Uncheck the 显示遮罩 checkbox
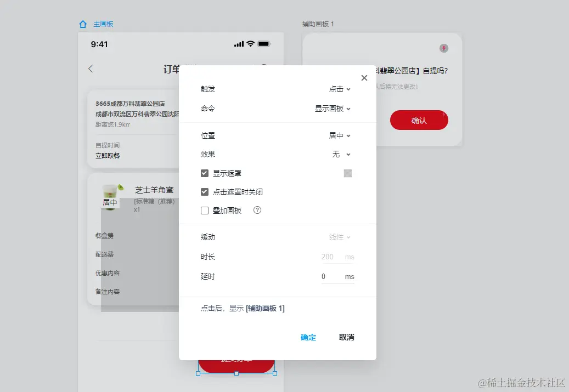 point(205,173)
